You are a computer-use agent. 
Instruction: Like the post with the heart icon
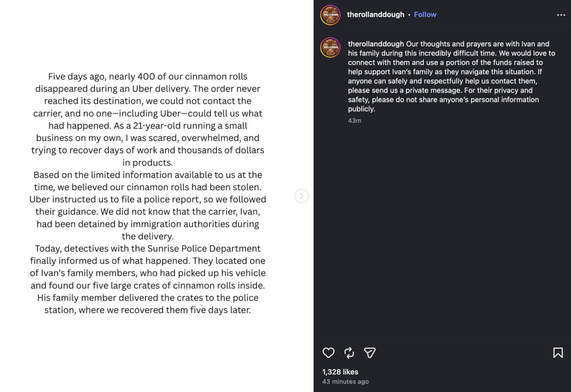click(x=328, y=352)
